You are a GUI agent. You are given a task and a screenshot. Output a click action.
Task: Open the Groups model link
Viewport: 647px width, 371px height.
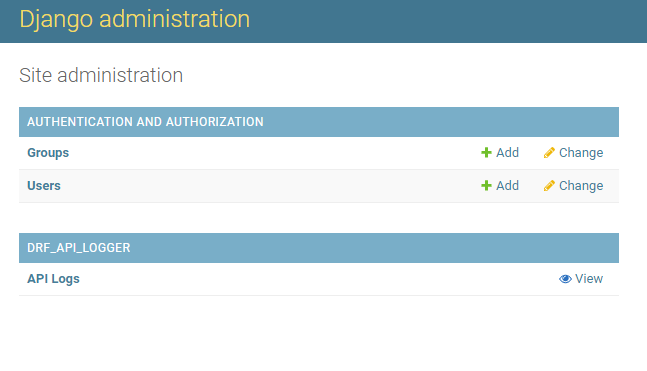point(48,153)
